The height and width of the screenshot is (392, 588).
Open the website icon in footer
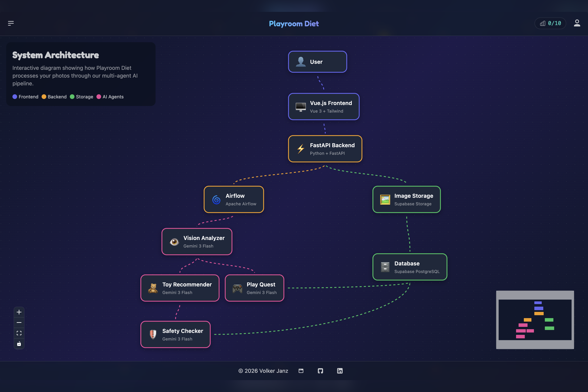[301, 371]
